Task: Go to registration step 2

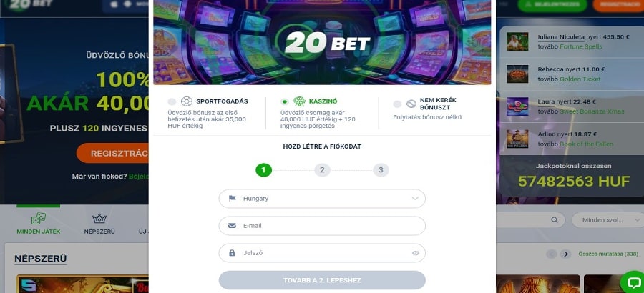Action: [x=322, y=170]
